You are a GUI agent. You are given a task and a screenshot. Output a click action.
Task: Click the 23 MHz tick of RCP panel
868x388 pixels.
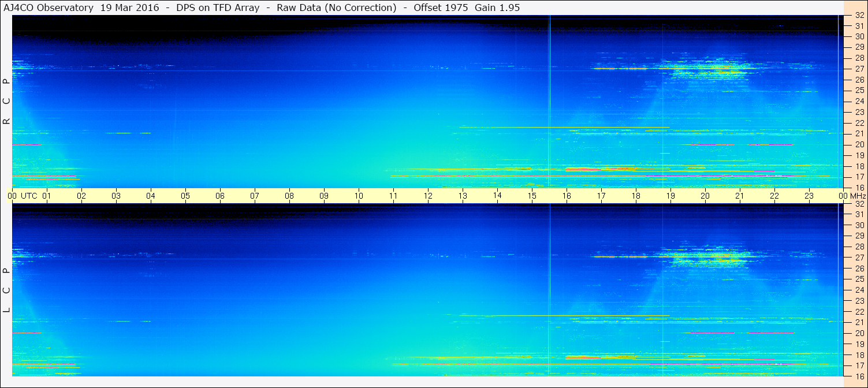[x=859, y=112]
